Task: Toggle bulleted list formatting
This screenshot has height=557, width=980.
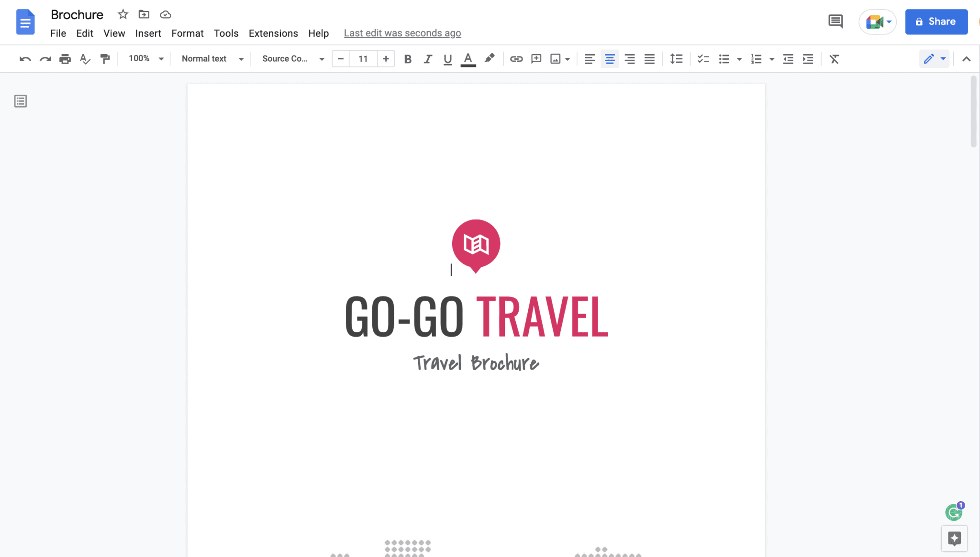Action: (724, 58)
